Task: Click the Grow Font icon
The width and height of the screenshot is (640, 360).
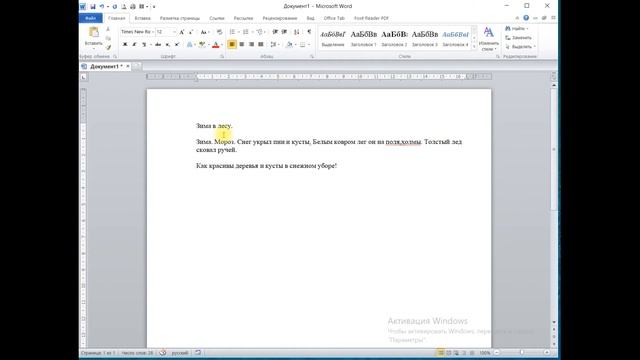Action: coord(182,32)
